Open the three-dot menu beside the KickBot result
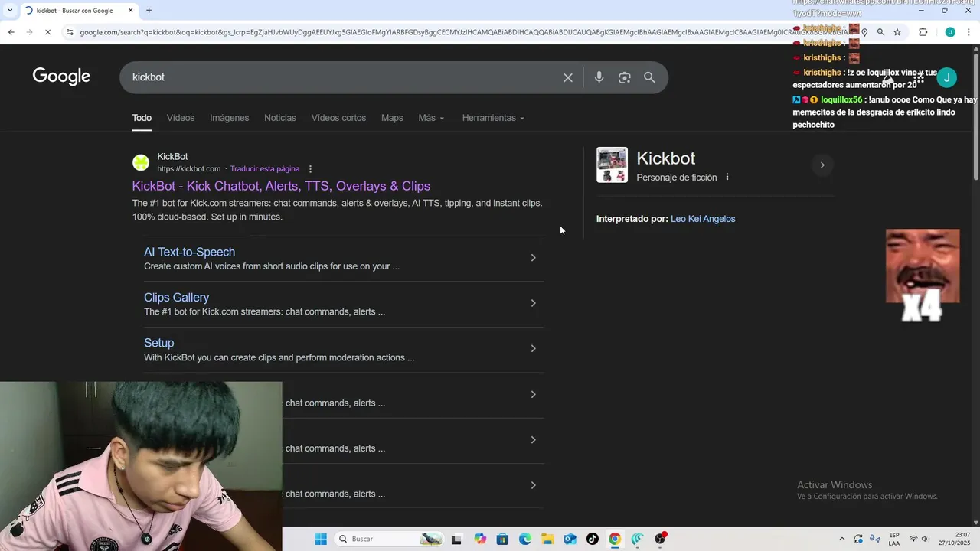This screenshot has width=980, height=551. tap(310, 169)
